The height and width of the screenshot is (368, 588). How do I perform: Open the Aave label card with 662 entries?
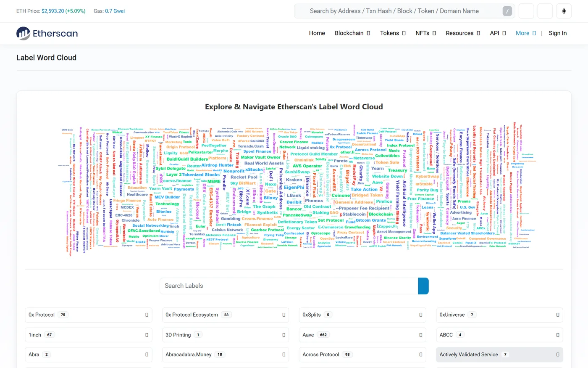pyautogui.click(x=362, y=335)
